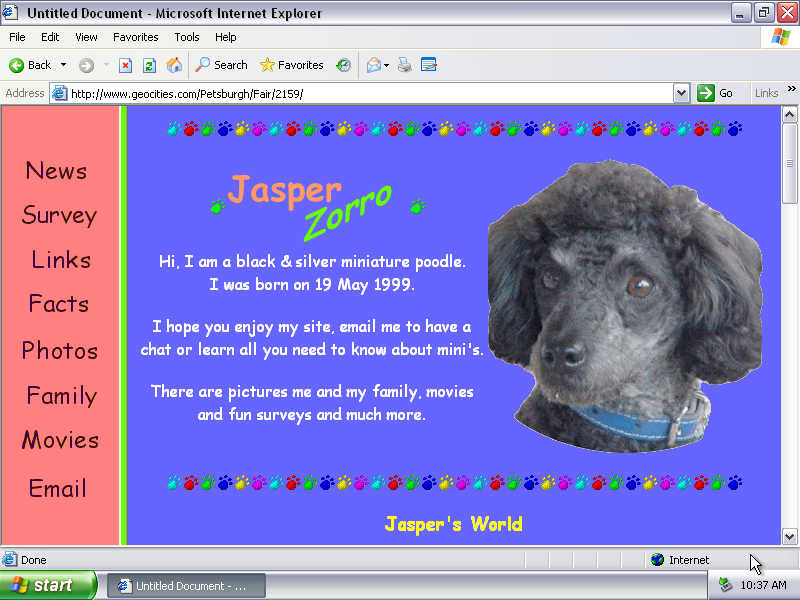Click the 'I was born on 19 May 1999' text
This screenshot has width=800, height=600.
pos(312,284)
